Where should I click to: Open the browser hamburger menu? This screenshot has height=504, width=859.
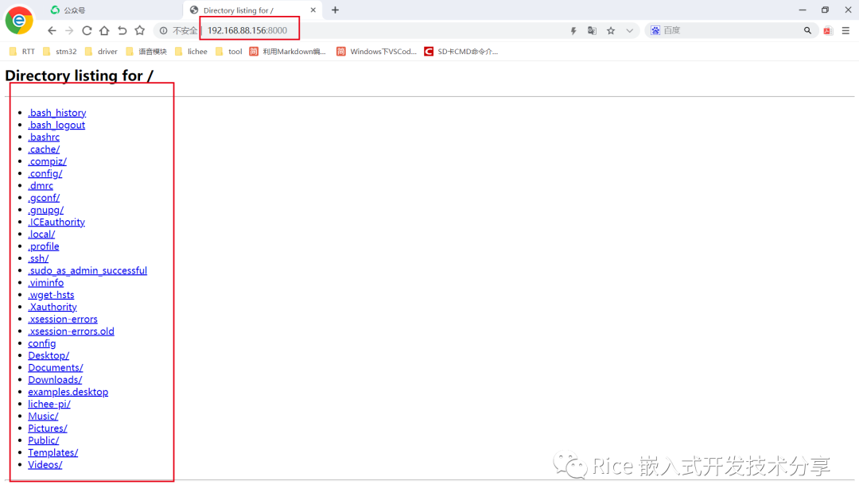(x=845, y=31)
